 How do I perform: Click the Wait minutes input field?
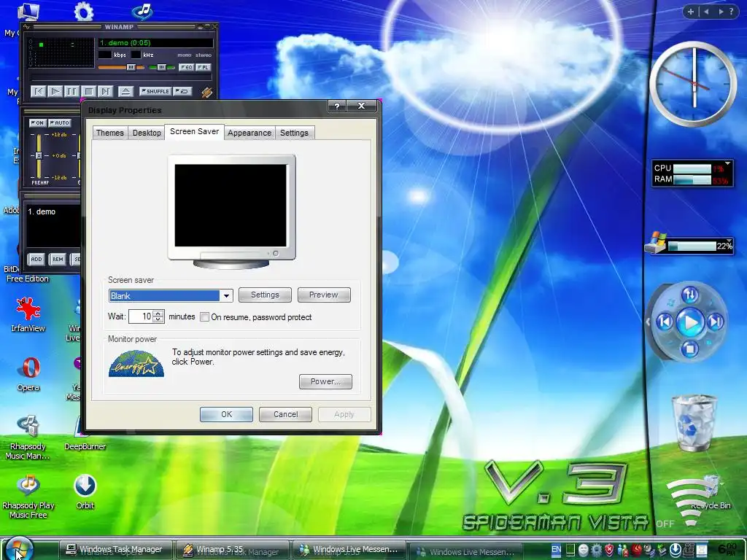tap(141, 316)
